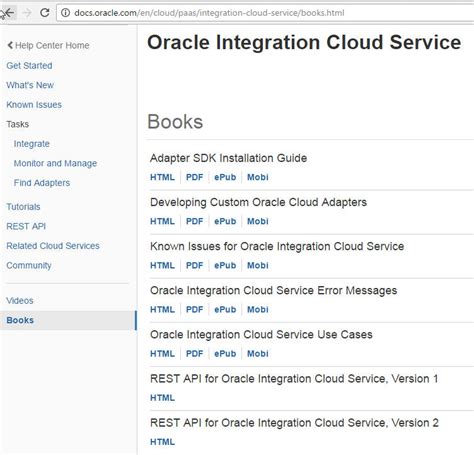
Task: Click the browser forward arrow
Action: (27, 13)
